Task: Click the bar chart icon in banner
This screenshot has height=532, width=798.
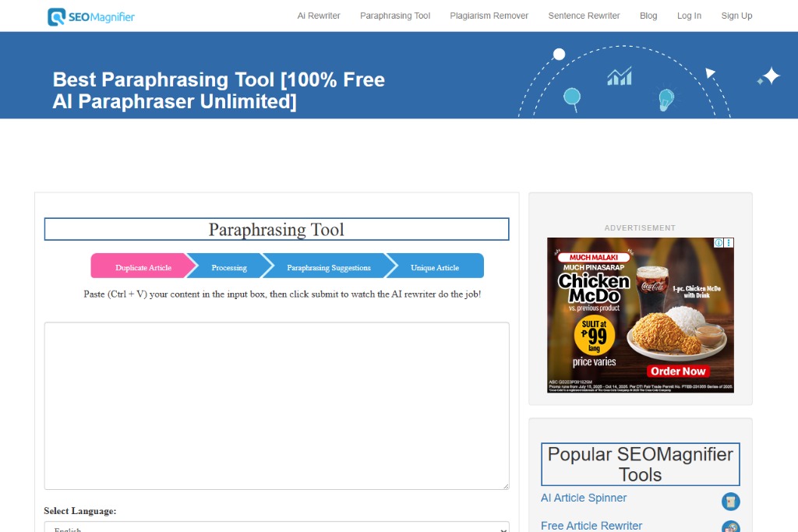Action: pos(620,76)
